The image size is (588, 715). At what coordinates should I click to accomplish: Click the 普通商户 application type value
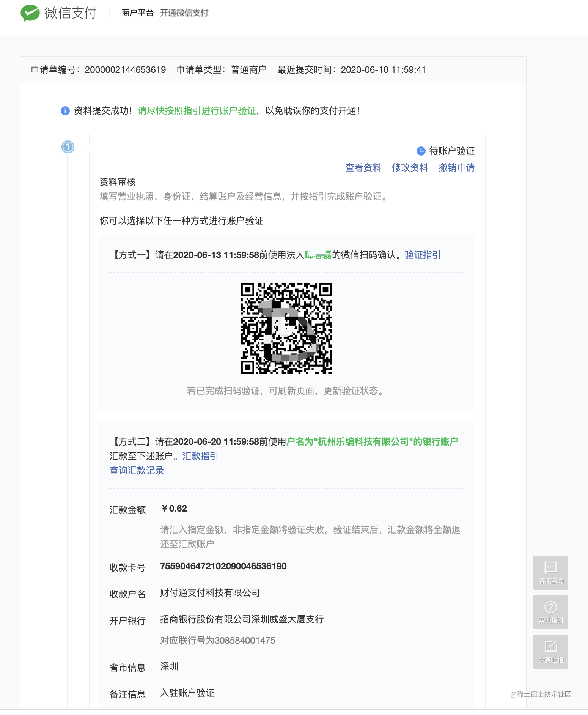tap(249, 70)
